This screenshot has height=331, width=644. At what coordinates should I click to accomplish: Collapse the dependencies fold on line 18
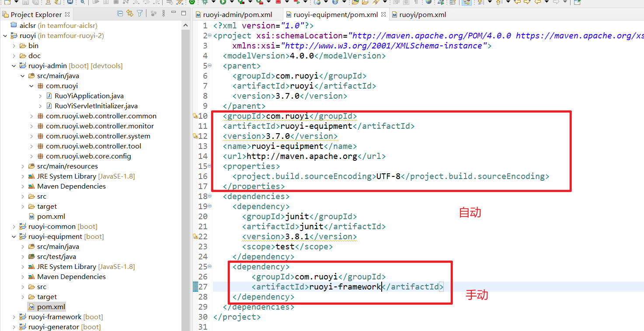pyautogui.click(x=209, y=196)
